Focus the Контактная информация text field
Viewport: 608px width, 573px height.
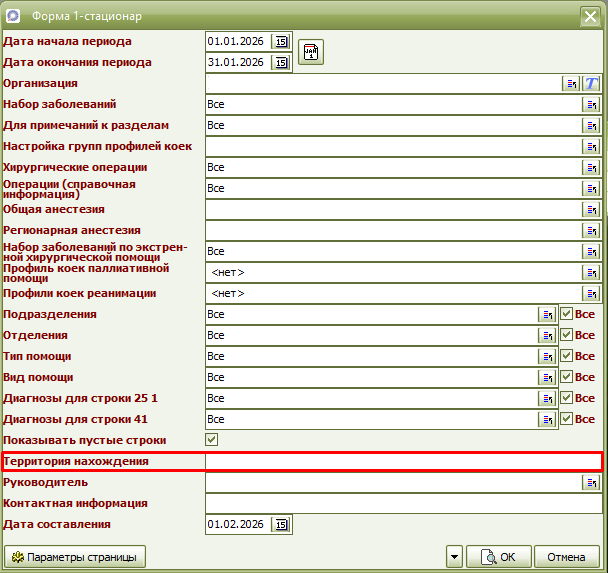pos(402,504)
